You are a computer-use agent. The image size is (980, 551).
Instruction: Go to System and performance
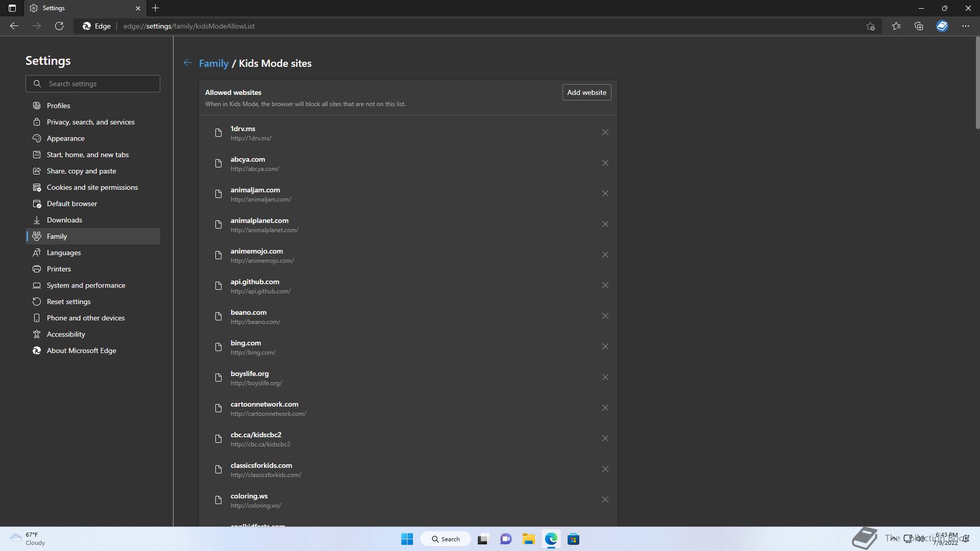tap(93, 285)
